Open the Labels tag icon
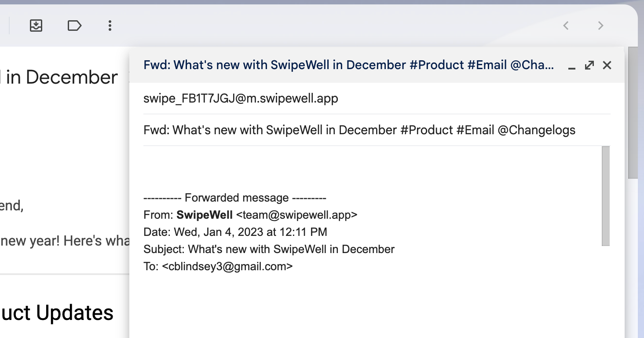 (x=74, y=26)
